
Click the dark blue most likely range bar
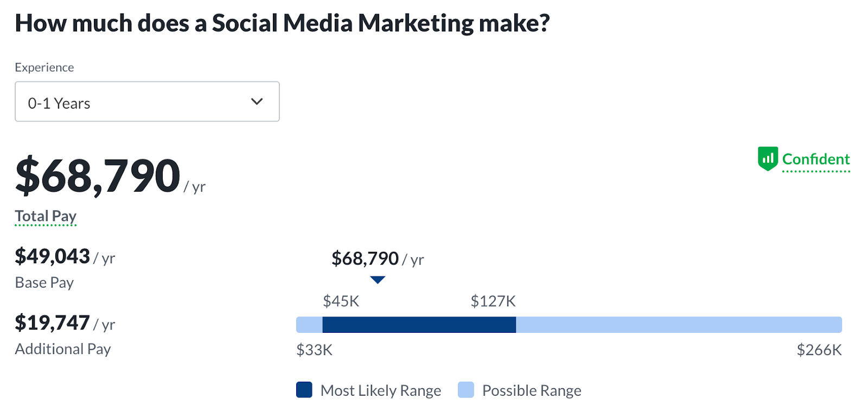tap(419, 325)
